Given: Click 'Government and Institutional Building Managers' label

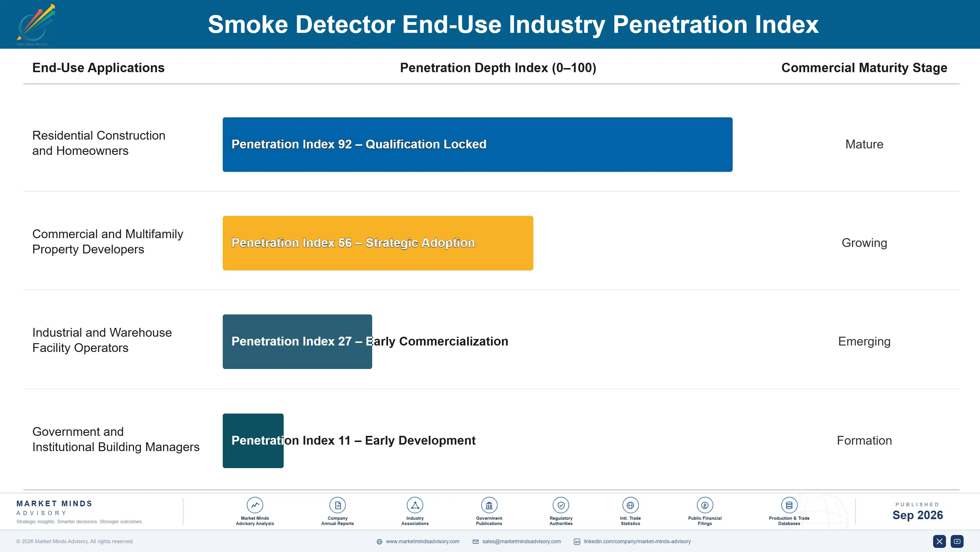Looking at the screenshot, I should tap(116, 439).
